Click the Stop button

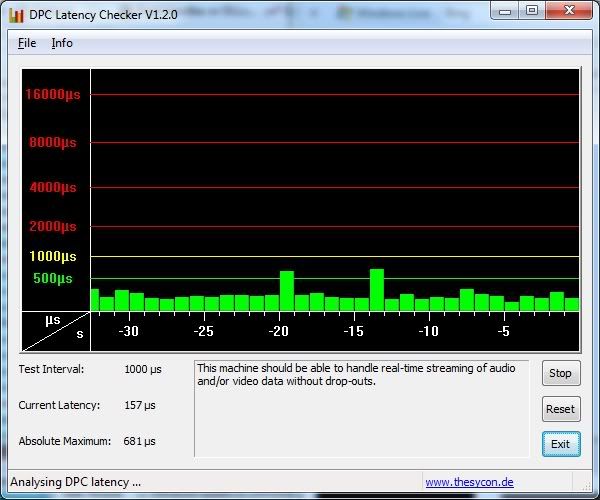(561, 373)
